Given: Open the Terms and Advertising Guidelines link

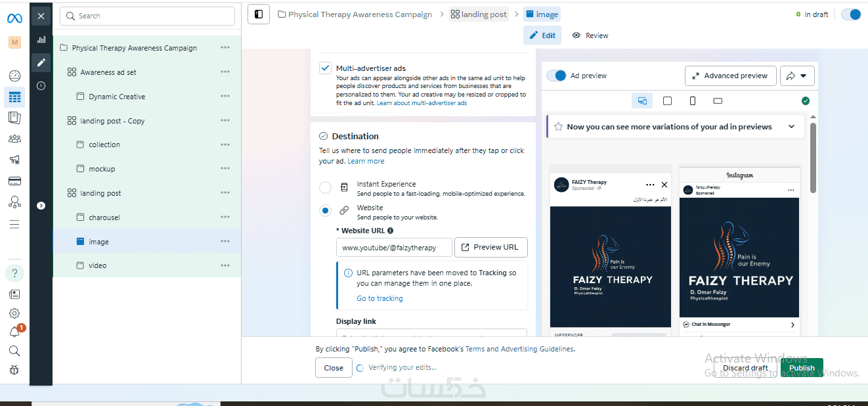Looking at the screenshot, I should point(519,350).
